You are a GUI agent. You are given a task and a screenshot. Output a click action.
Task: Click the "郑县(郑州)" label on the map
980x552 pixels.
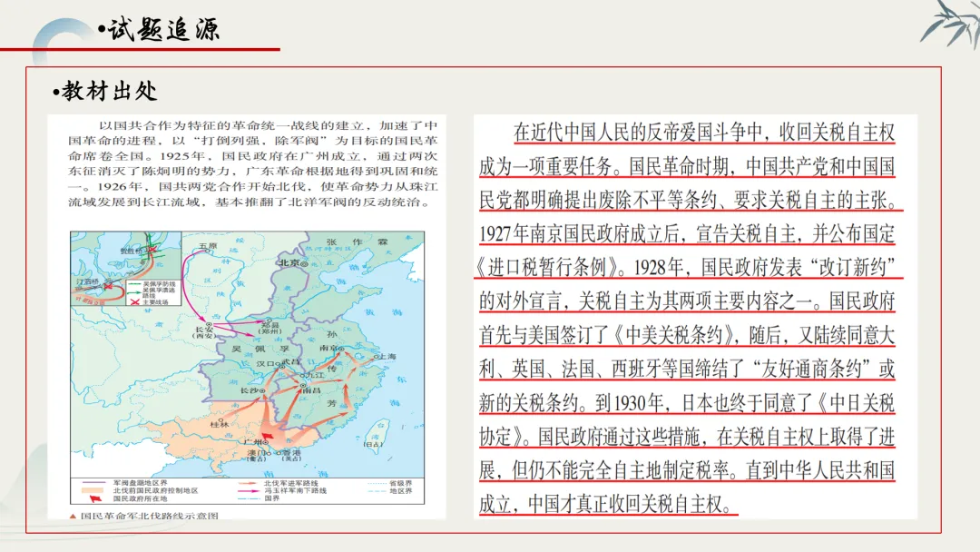tap(270, 328)
